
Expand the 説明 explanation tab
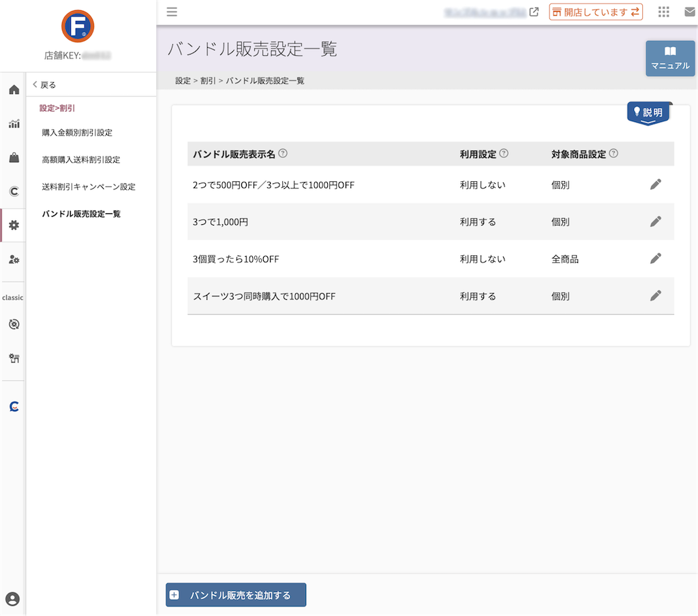click(648, 113)
